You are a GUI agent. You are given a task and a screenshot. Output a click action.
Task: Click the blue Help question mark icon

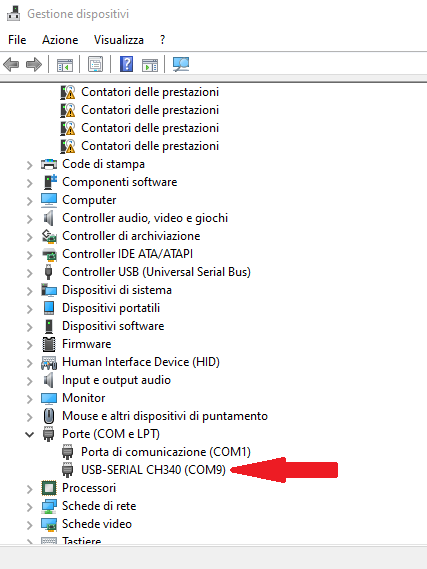click(126, 64)
